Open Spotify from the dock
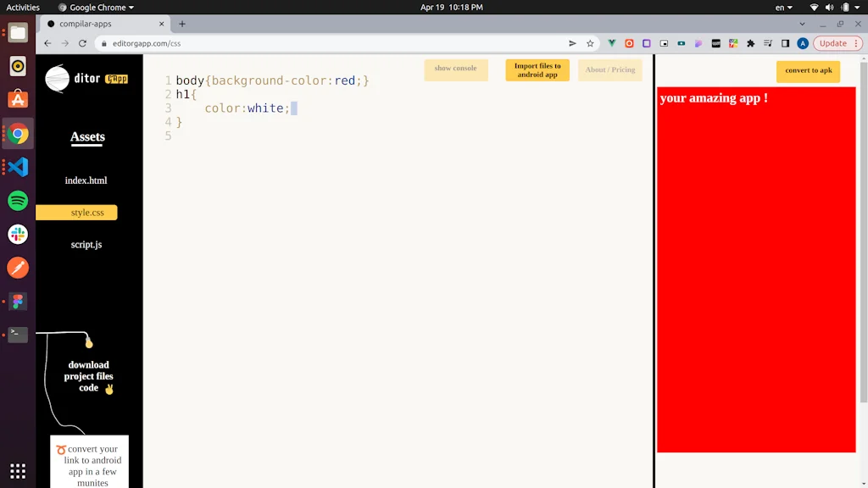 [x=18, y=201]
